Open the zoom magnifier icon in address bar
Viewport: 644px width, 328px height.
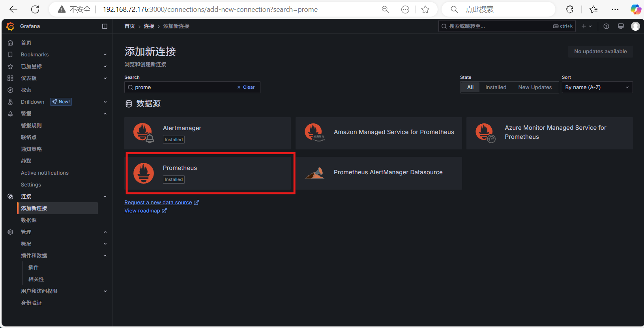[385, 9]
